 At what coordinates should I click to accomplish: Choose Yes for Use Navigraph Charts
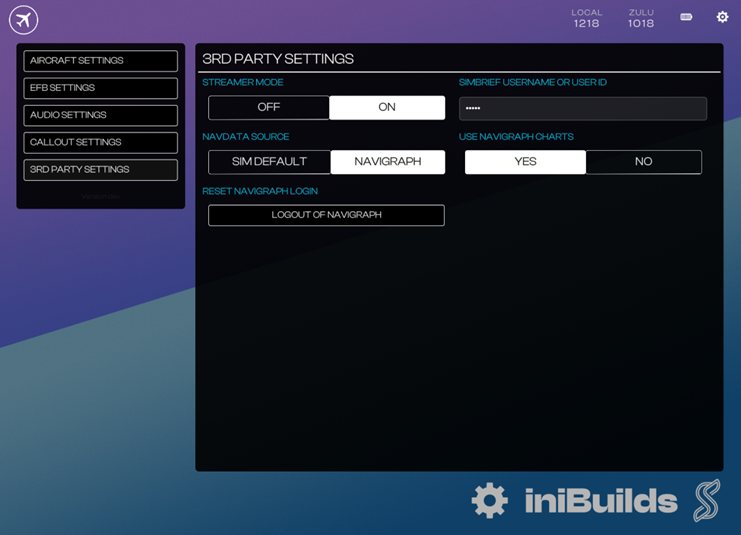526,162
